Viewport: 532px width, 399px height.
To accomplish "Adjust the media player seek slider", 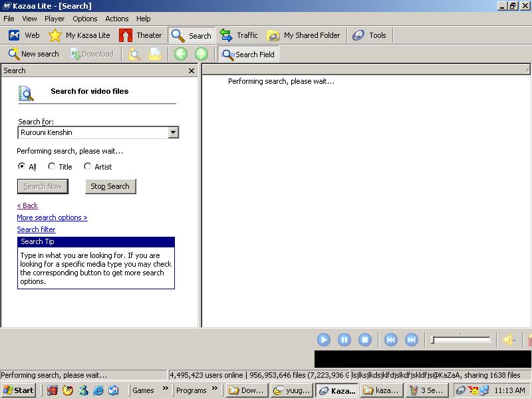I will tap(460, 340).
